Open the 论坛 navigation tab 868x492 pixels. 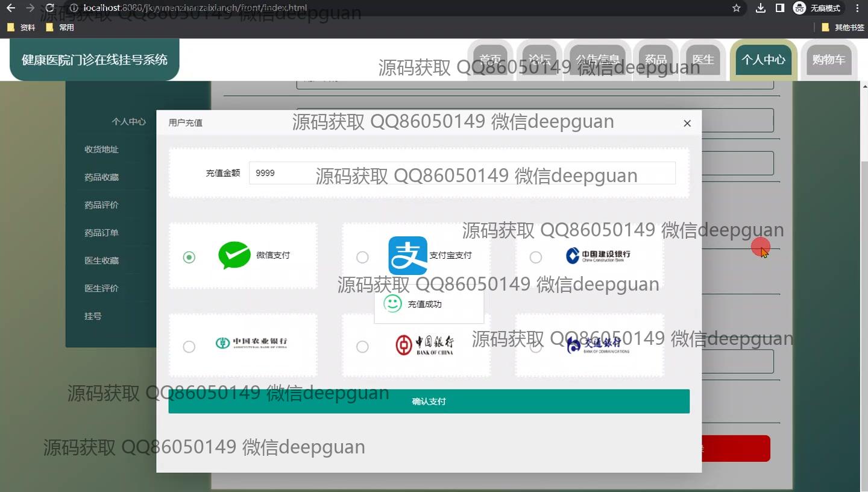pos(539,60)
